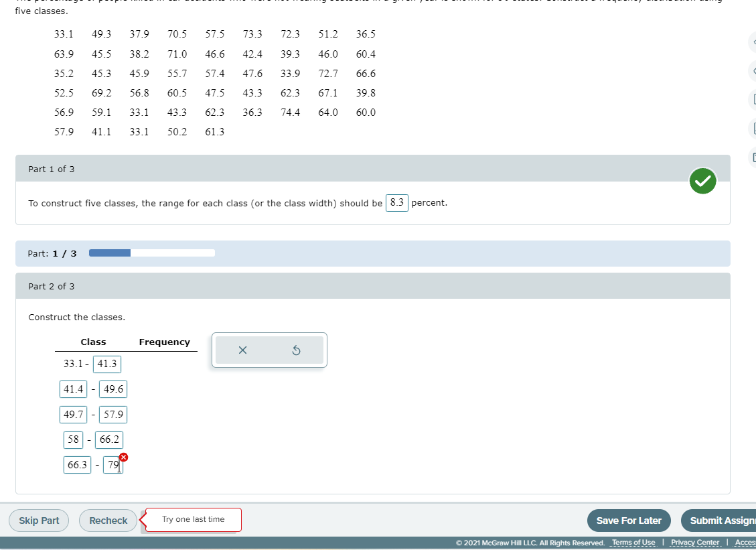This screenshot has width=756, height=550.
Task: Click the red error badge on the 79 entry
Action: (x=123, y=456)
